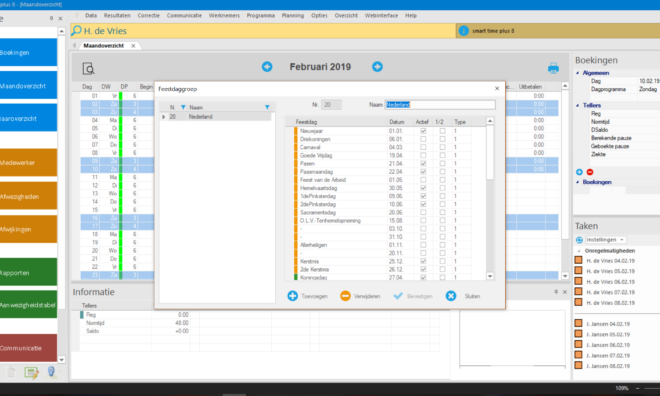
Task: Enable 1/2 checkbox for Paasmaandag
Action: point(442,172)
